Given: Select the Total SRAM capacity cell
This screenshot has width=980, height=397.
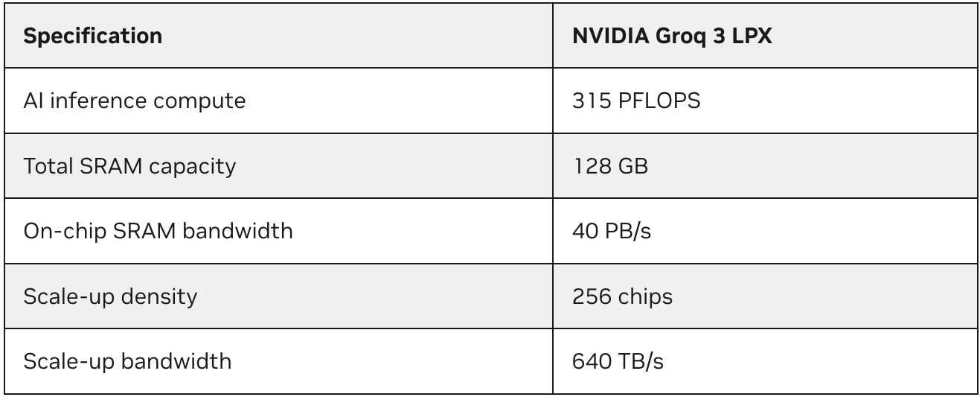Looking at the screenshot, I should pyautogui.click(x=129, y=165).
